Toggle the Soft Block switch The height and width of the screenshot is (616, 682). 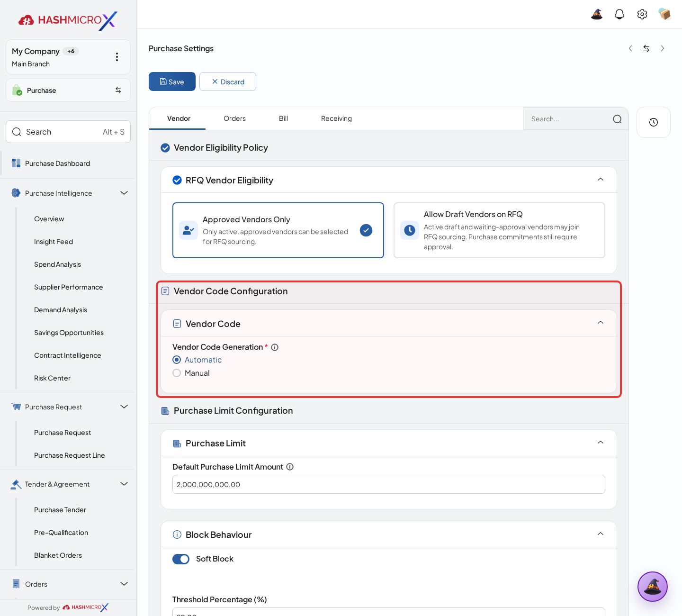181,559
